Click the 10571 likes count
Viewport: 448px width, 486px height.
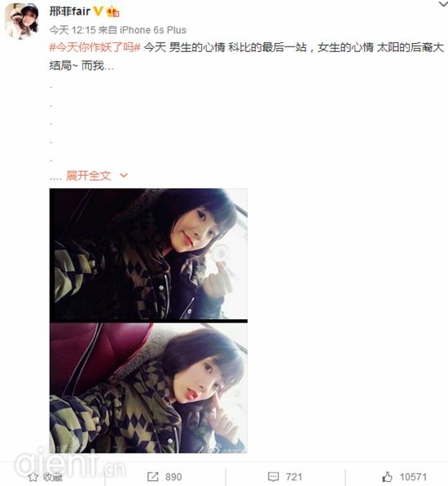pos(413,477)
